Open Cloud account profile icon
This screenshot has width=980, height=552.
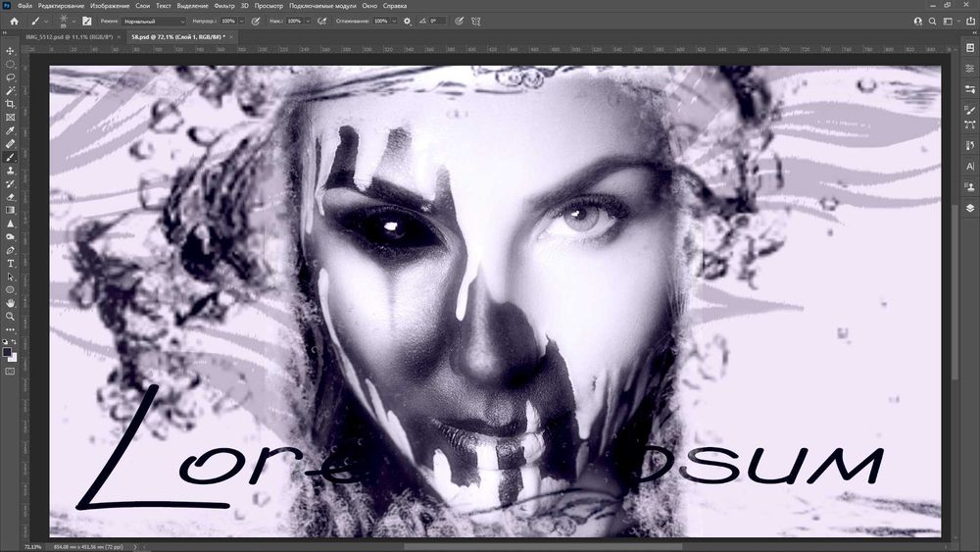pos(917,22)
